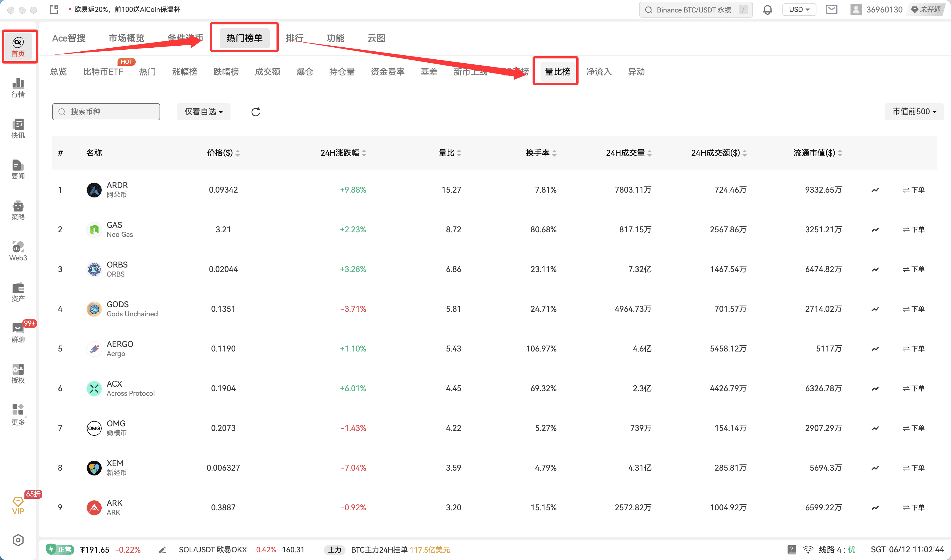The width and height of the screenshot is (951, 560).
Task: Open the 涨幅榜 sub-tab
Action: click(x=185, y=72)
